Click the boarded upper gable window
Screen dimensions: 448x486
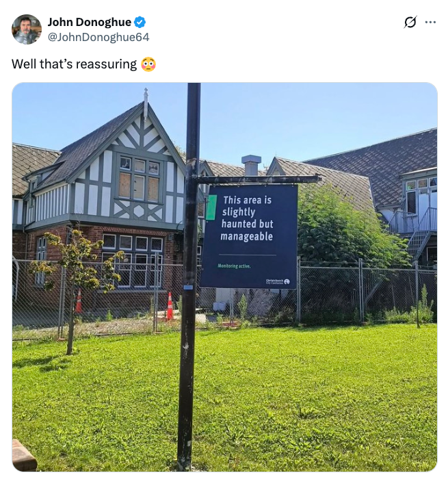pos(140,179)
